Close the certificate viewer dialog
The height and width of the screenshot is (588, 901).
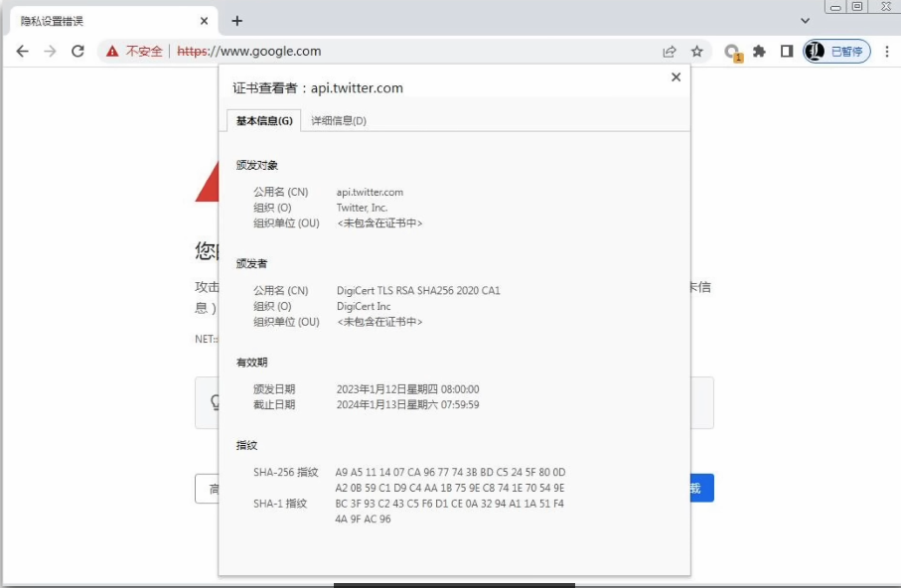click(676, 77)
